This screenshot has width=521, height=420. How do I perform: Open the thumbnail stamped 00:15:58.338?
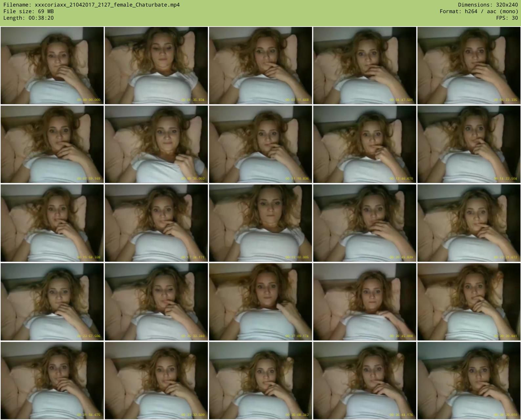pos(52,223)
